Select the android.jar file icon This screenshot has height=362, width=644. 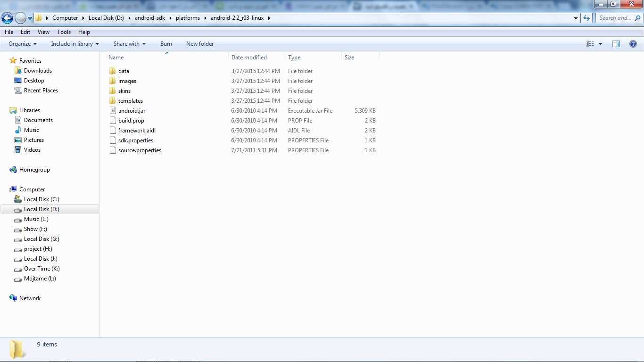point(112,111)
